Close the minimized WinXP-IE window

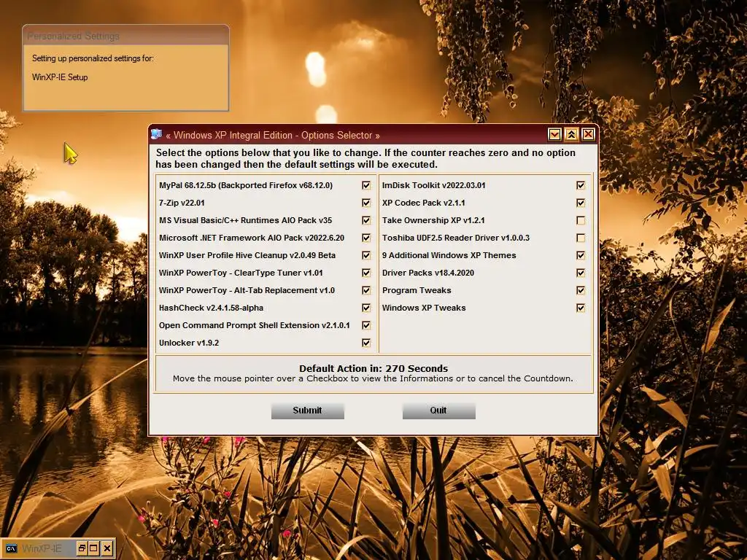tap(107, 548)
